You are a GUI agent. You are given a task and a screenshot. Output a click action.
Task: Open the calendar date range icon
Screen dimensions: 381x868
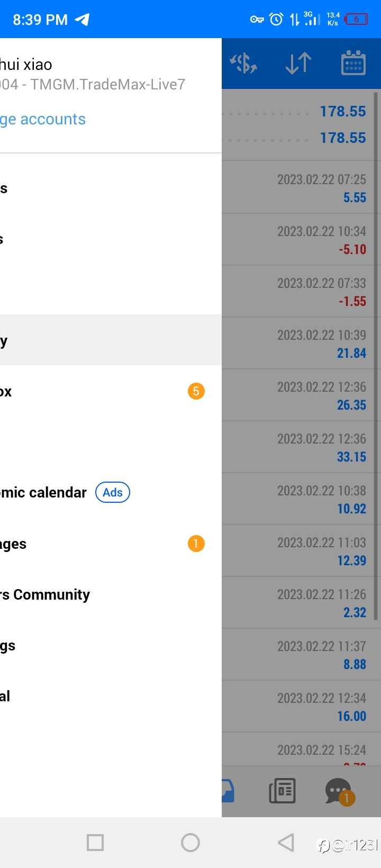click(x=353, y=64)
